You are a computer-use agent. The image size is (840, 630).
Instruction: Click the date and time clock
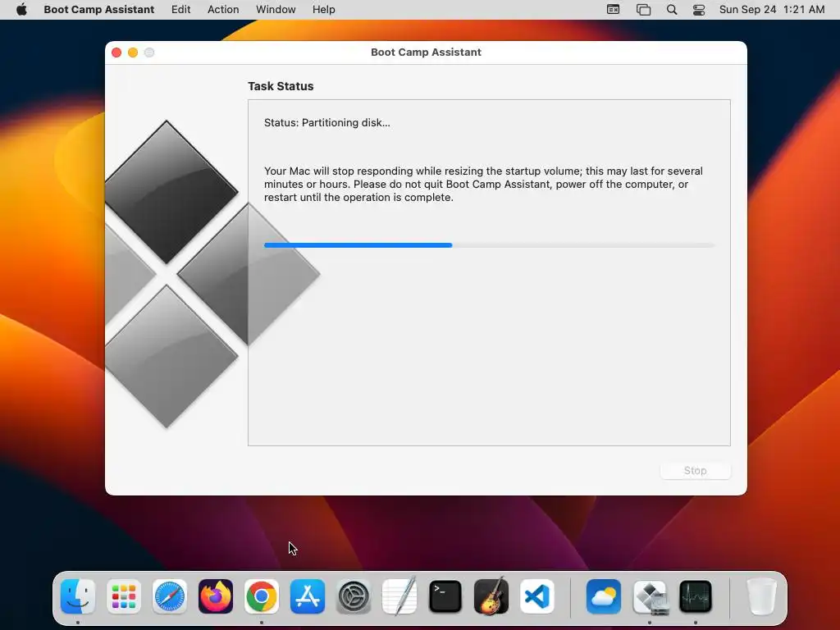coord(771,10)
